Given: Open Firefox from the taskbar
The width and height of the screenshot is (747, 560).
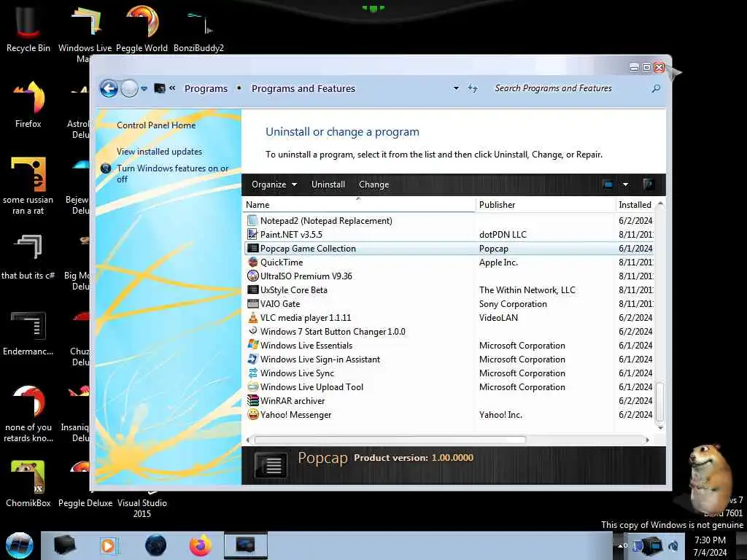Looking at the screenshot, I should [201, 545].
